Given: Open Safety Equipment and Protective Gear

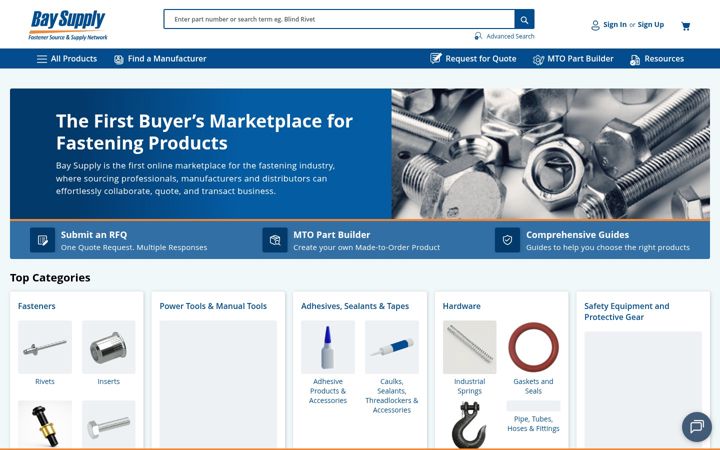Looking at the screenshot, I should click(x=627, y=312).
